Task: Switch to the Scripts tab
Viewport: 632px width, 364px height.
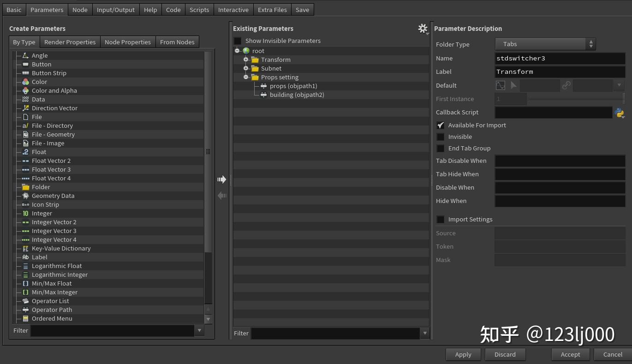Action: [x=199, y=9]
